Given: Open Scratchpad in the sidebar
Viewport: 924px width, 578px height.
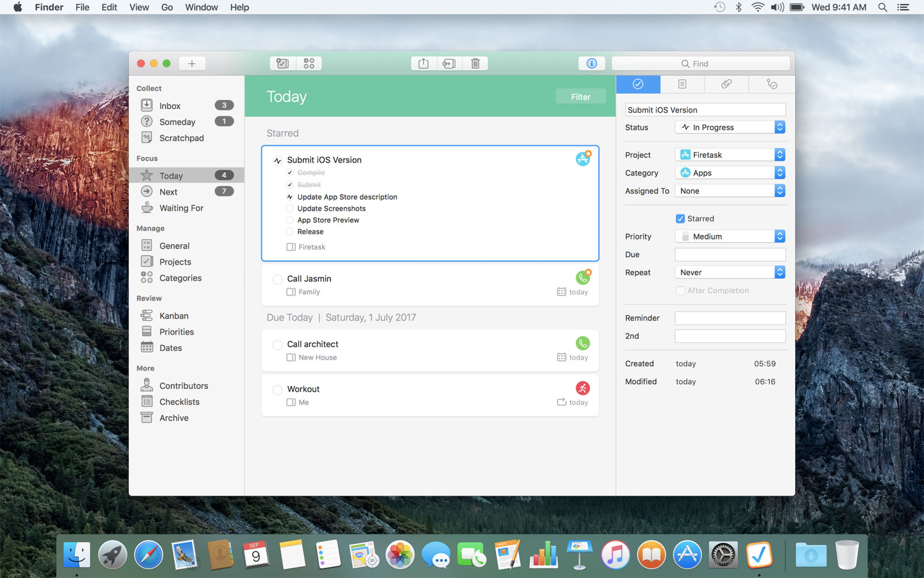Looking at the screenshot, I should pos(181,138).
